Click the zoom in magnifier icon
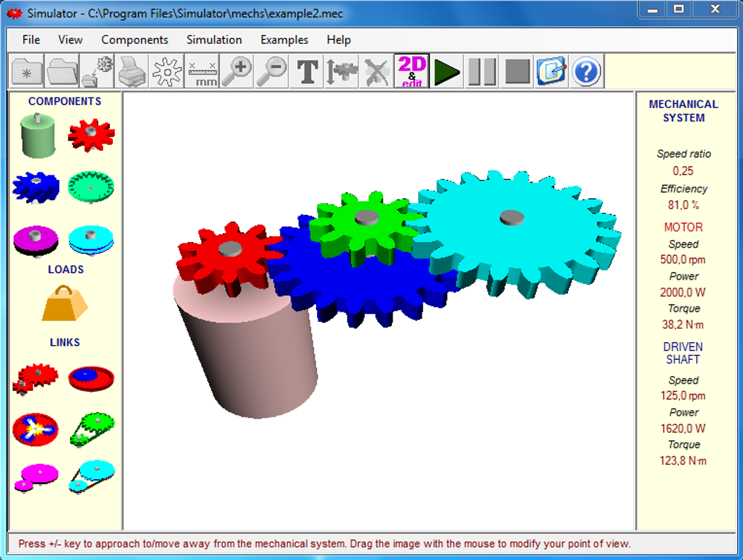The image size is (743, 560). point(237,71)
